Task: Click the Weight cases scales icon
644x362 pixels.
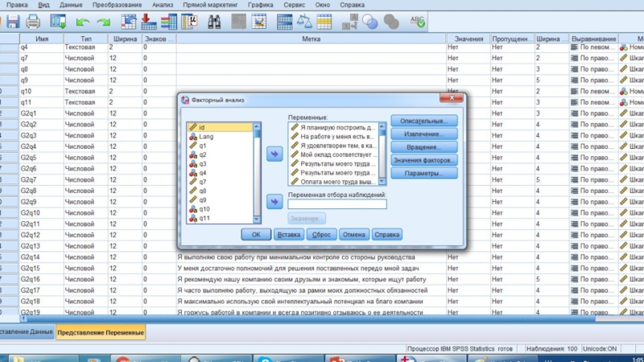Action: coord(304,22)
